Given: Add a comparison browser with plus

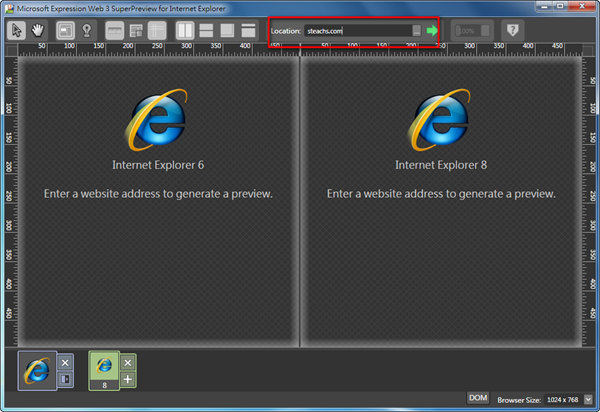Looking at the screenshot, I should point(128,379).
